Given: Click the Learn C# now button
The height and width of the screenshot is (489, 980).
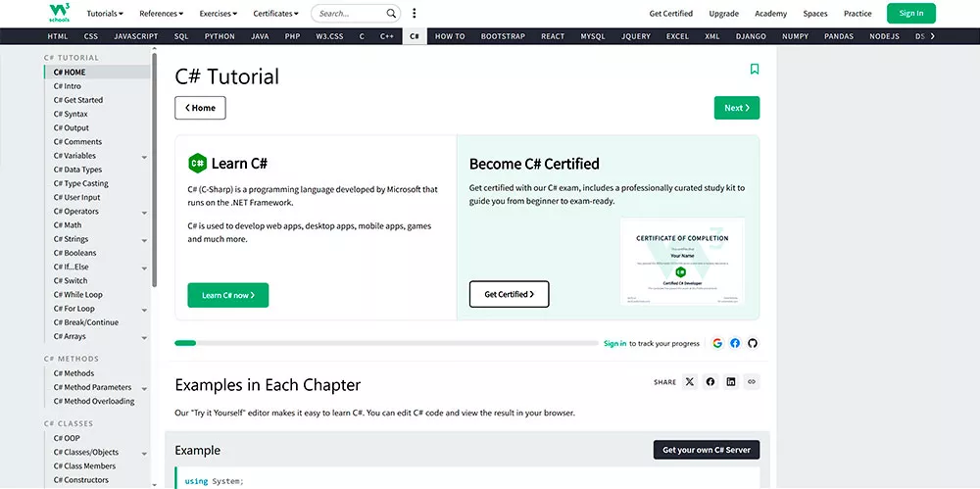Looking at the screenshot, I should pos(228,295).
